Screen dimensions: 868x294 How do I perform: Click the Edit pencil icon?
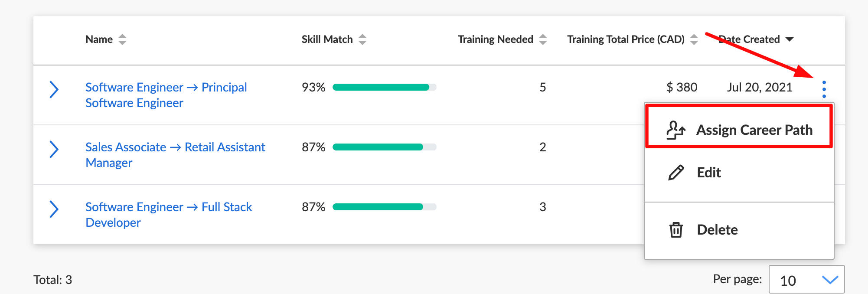click(x=676, y=173)
